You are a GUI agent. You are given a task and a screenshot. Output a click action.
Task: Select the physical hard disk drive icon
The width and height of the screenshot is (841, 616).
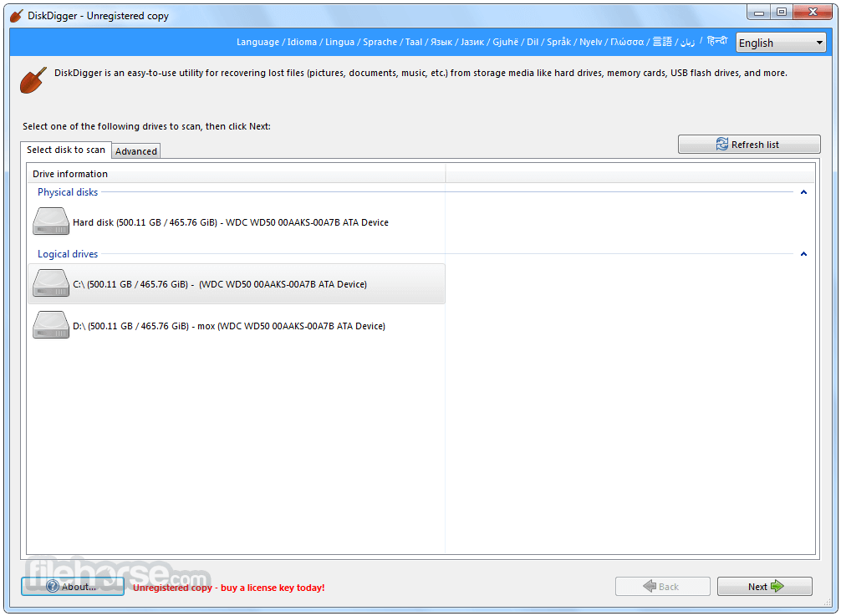(51, 221)
